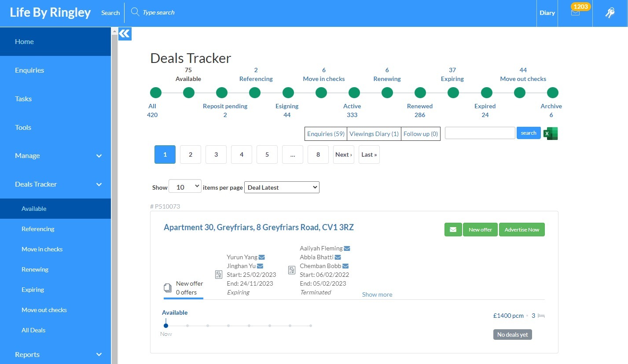628x364 pixels.
Task: Click envelope icon beside Chemban Bobb
Action: point(345,266)
